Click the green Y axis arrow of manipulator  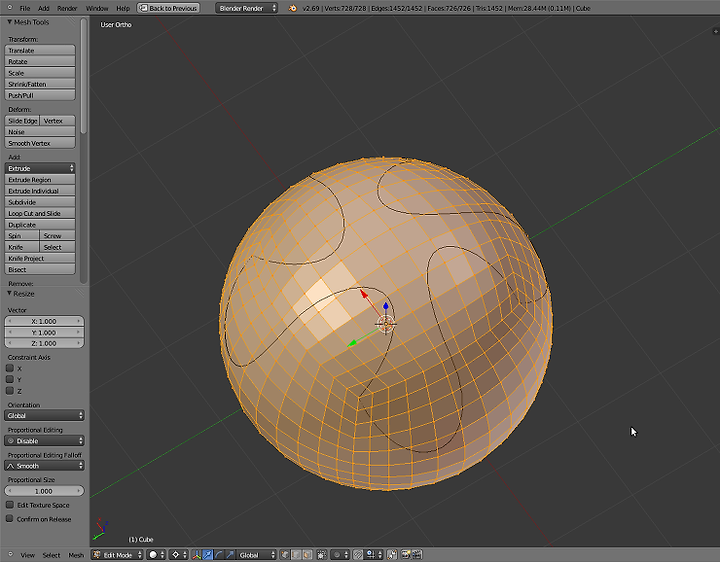pyautogui.click(x=352, y=343)
